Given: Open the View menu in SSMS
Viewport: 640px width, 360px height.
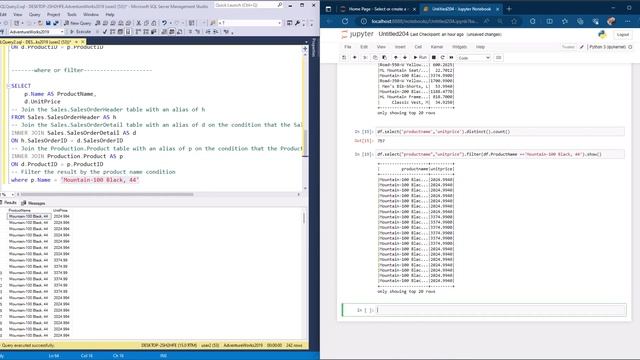Looking at the screenshot, I should tap(18, 15).
